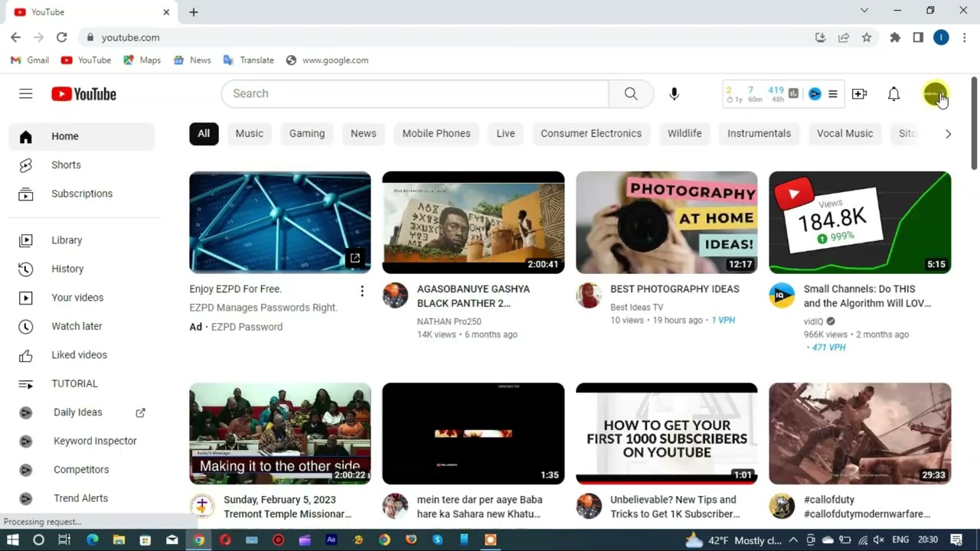Click the vidIQ blue circle icon
The width and height of the screenshot is (980, 551).
click(815, 93)
